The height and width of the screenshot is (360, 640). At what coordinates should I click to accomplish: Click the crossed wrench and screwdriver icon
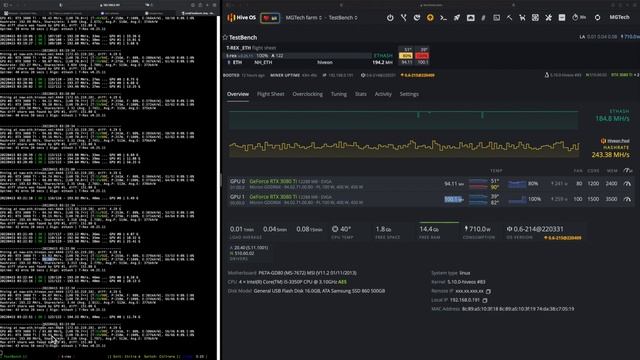(x=548, y=18)
